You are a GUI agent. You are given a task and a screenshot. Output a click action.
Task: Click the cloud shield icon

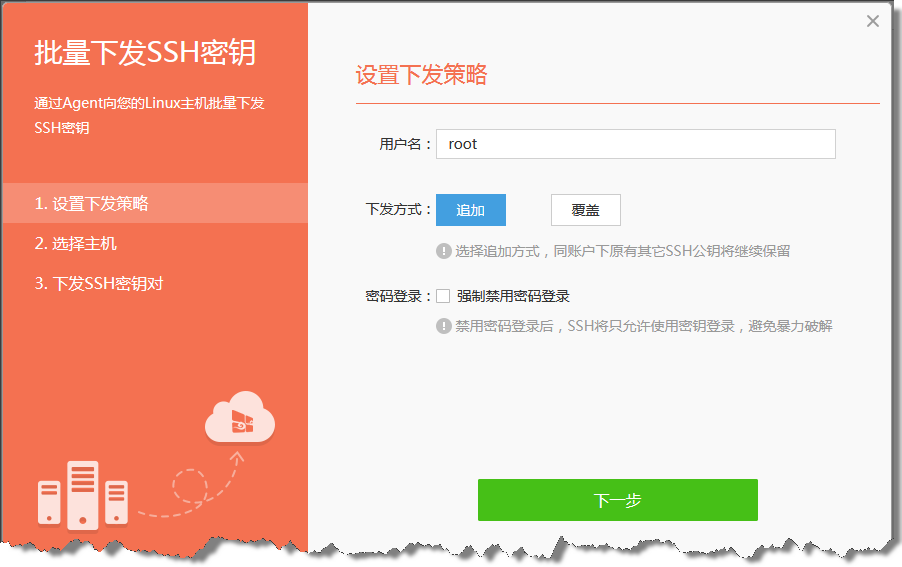(240, 420)
